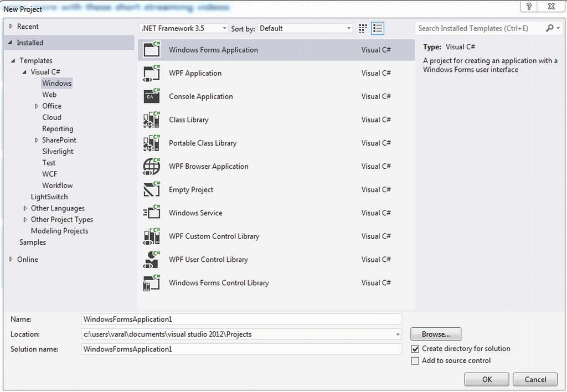Screen dimensions: 567x392
Task: Select the Cloud category
Action: pos(51,117)
